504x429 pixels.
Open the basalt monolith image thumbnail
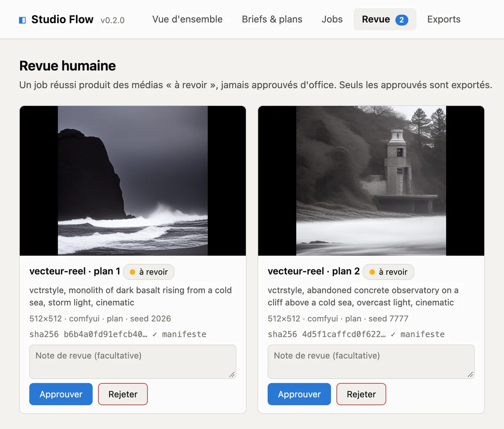(x=133, y=180)
